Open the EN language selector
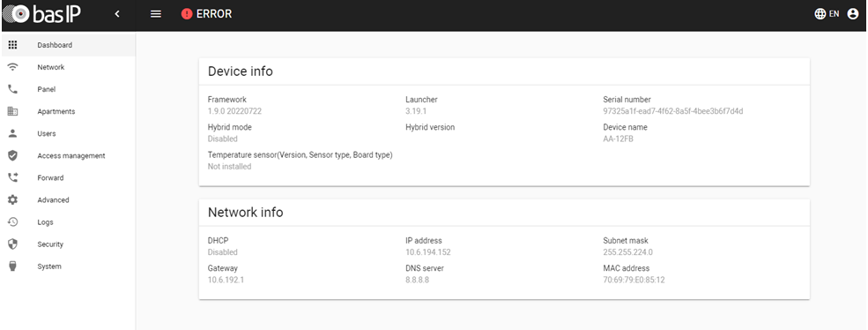Viewport: 868px width, 330px height. [827, 14]
